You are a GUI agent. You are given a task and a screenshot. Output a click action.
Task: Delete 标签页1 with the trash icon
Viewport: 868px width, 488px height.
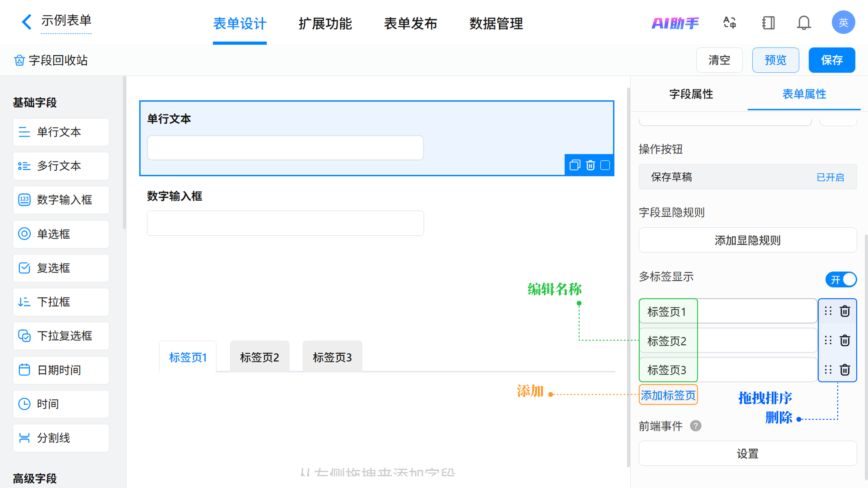coord(845,311)
